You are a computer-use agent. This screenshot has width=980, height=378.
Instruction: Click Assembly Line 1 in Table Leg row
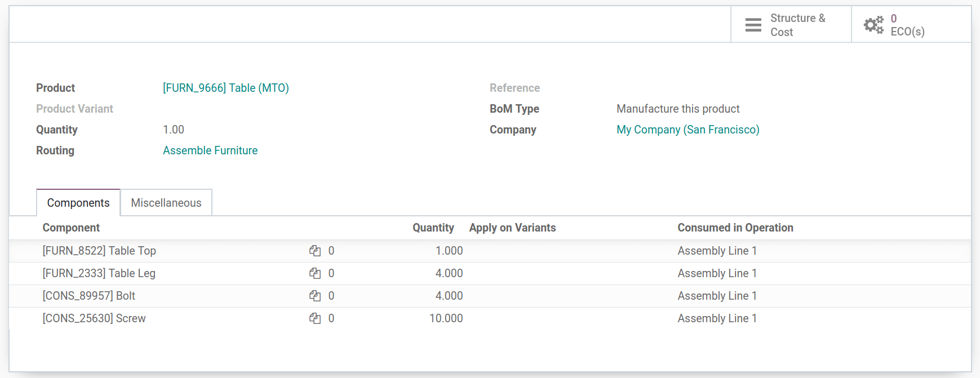(x=717, y=273)
